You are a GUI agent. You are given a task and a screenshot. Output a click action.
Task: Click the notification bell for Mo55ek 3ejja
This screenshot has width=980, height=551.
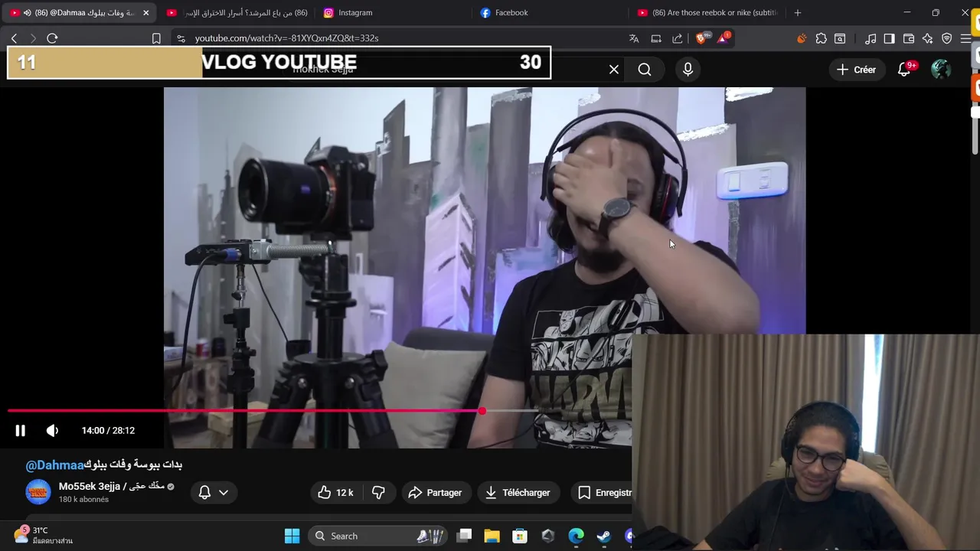pyautogui.click(x=204, y=493)
